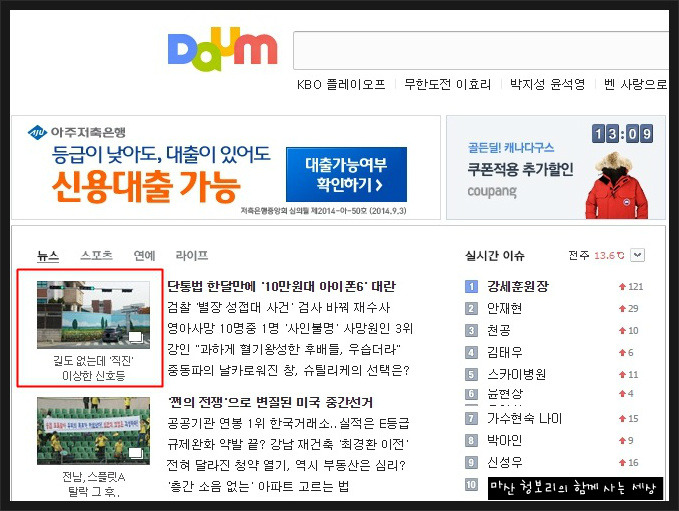This screenshot has width=679, height=511.
Task: Open the coupang 캐나다구스 ad banner
Action: 556,168
